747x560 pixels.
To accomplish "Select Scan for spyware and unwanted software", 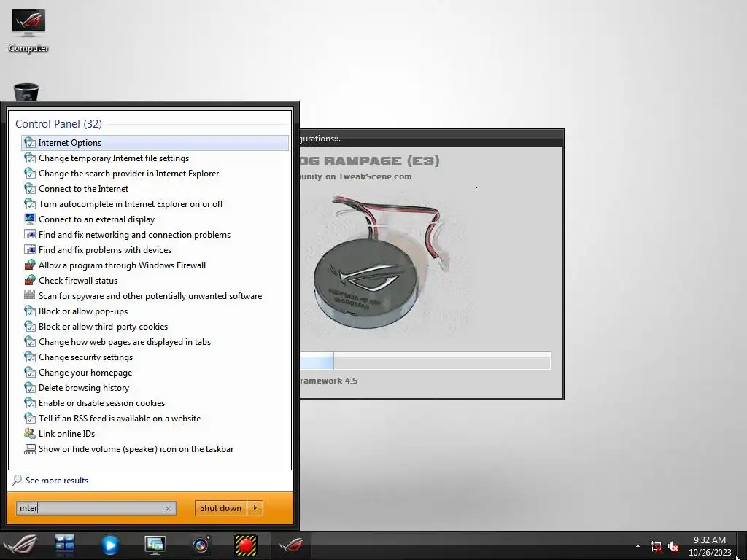I will point(155,296).
